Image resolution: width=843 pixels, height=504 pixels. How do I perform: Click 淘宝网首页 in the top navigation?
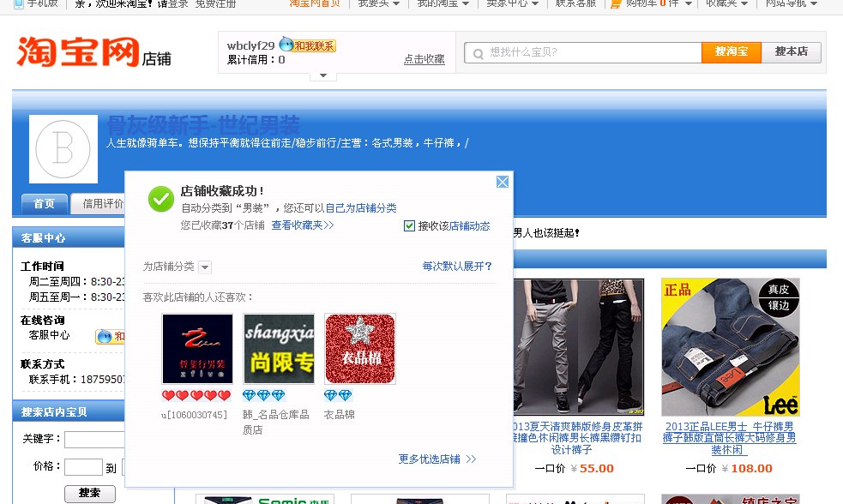click(x=315, y=3)
